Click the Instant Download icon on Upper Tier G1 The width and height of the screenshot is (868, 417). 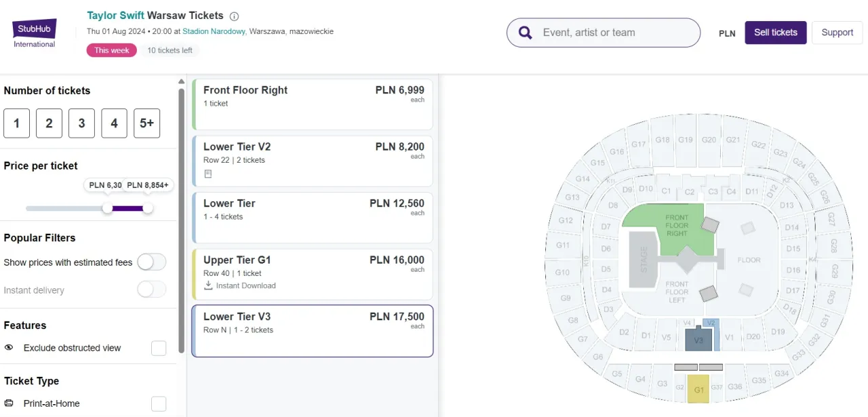tap(207, 285)
